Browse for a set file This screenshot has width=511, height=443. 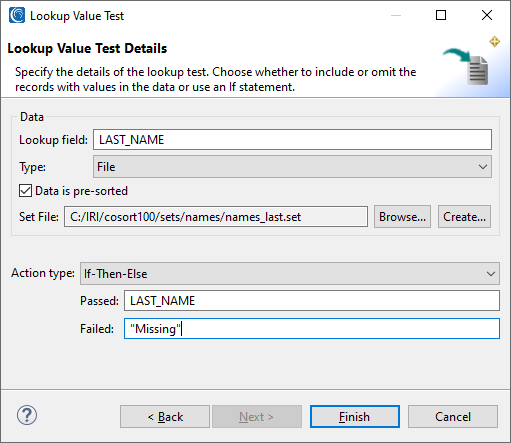click(402, 217)
